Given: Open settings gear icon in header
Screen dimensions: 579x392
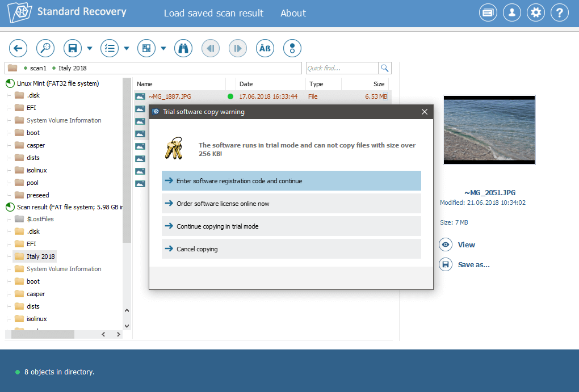Looking at the screenshot, I should [x=536, y=13].
